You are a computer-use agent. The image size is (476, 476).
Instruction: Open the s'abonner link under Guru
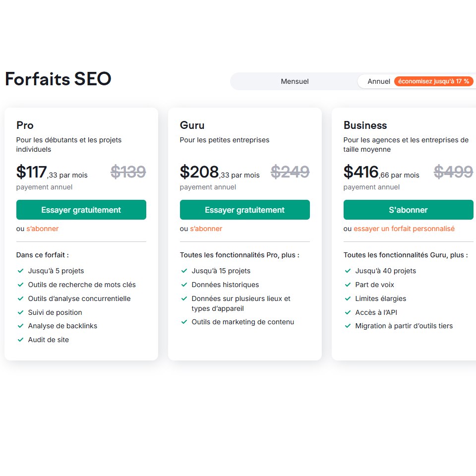point(206,229)
